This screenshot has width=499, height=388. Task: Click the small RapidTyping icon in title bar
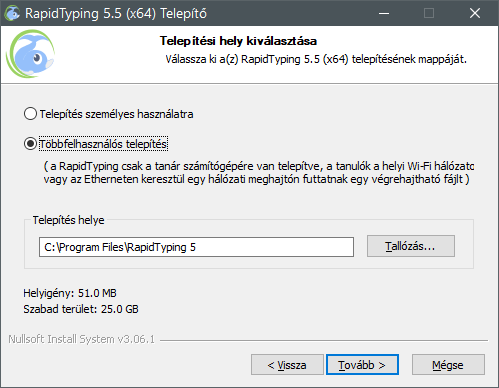[12, 13]
